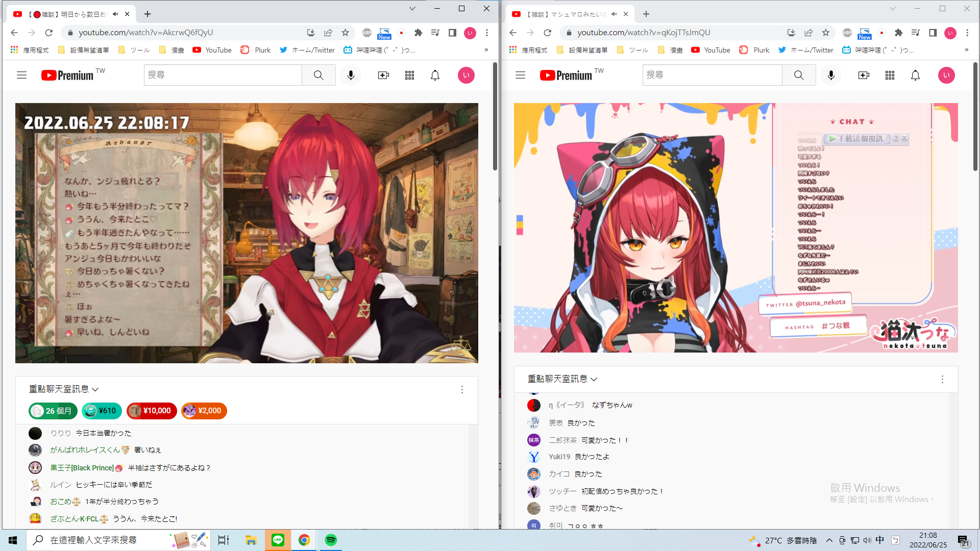Image resolution: width=980 pixels, height=551 pixels.
Task: Open extensions puzzle icon in left Chrome
Action: coord(419,33)
